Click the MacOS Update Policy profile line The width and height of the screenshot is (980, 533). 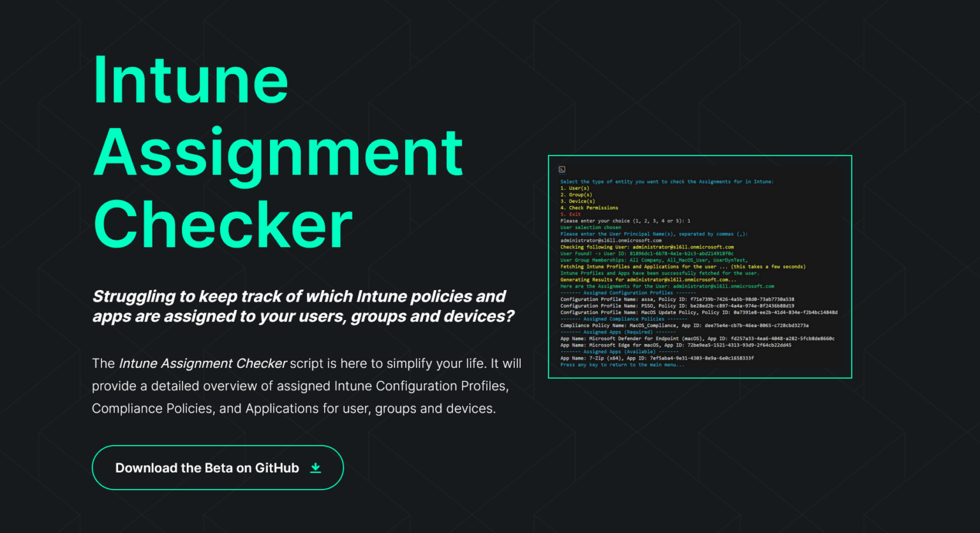coord(699,312)
